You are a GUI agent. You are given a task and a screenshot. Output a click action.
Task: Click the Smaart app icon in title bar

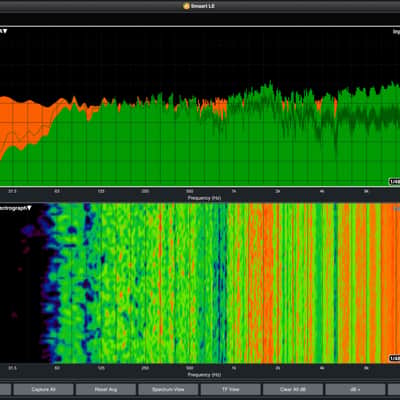pyautogui.click(x=186, y=6)
